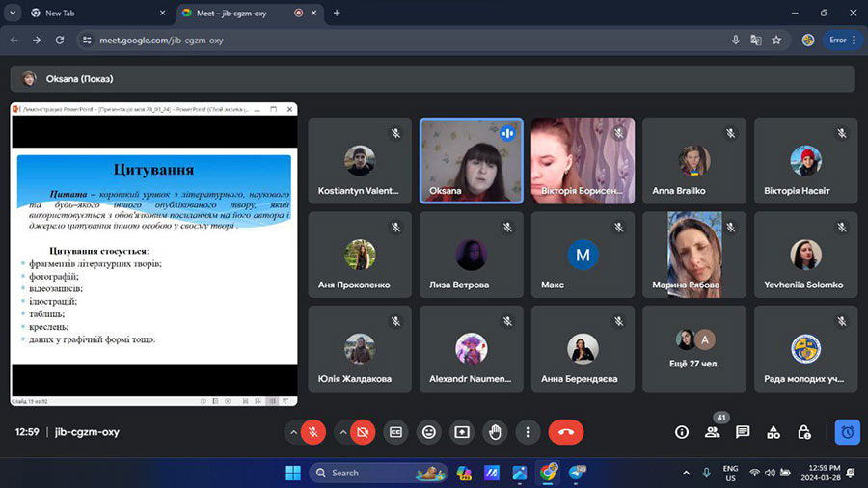868x488 pixels.
Task: Expand audio settings arrow beside microphone
Action: point(293,432)
